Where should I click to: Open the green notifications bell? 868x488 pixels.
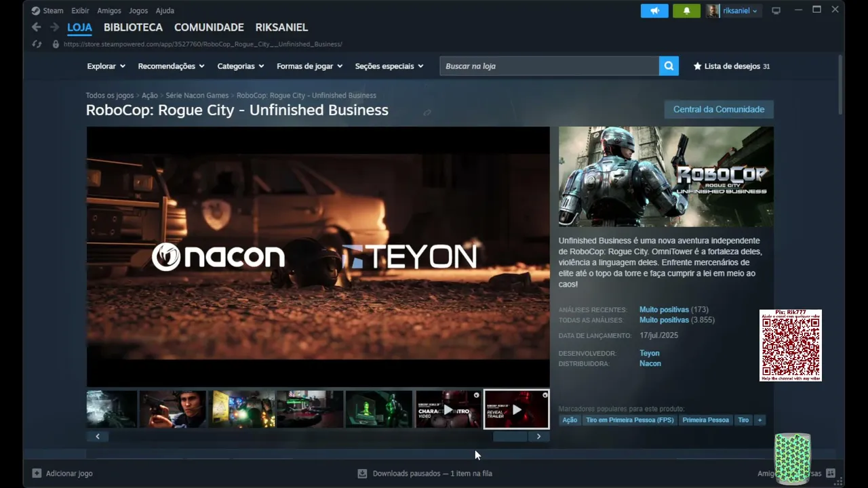(x=686, y=11)
